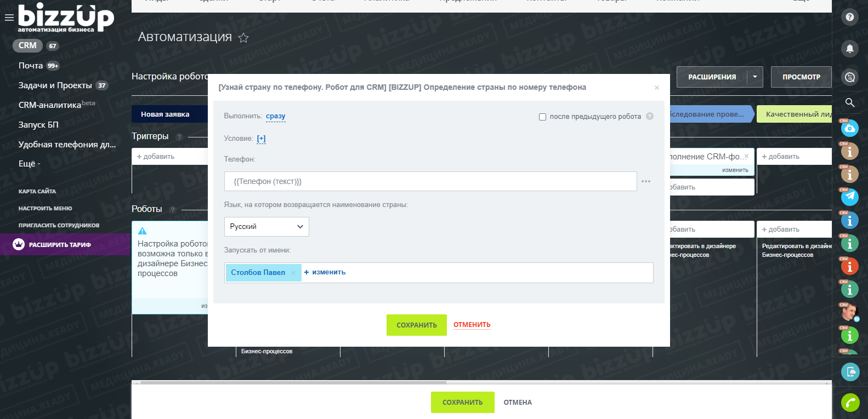868x419 pixels.
Task: Click the ПРОСМОТР button
Action: click(801, 77)
